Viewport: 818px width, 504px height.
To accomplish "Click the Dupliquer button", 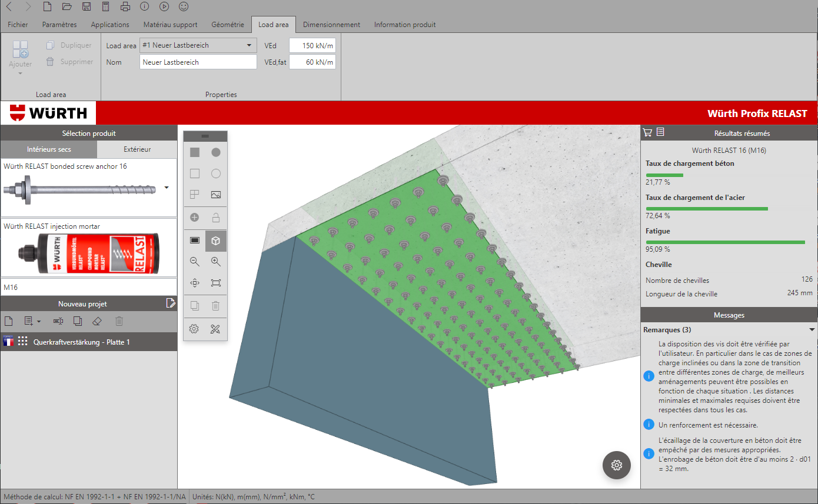I will (x=69, y=45).
